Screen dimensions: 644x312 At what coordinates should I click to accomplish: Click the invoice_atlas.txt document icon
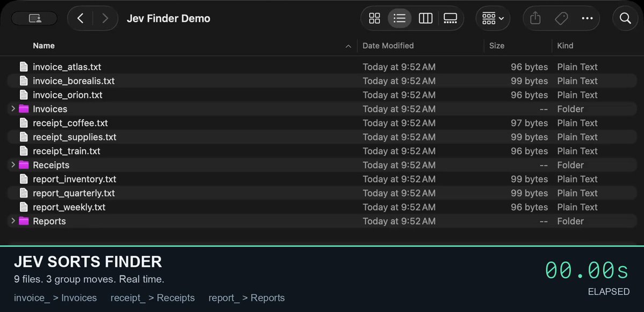pos(24,67)
